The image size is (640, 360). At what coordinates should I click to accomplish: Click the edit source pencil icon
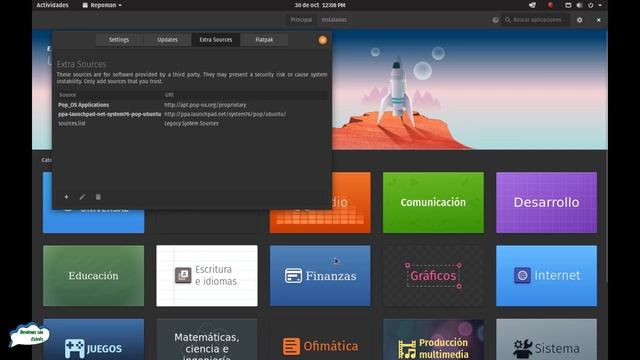click(x=82, y=197)
